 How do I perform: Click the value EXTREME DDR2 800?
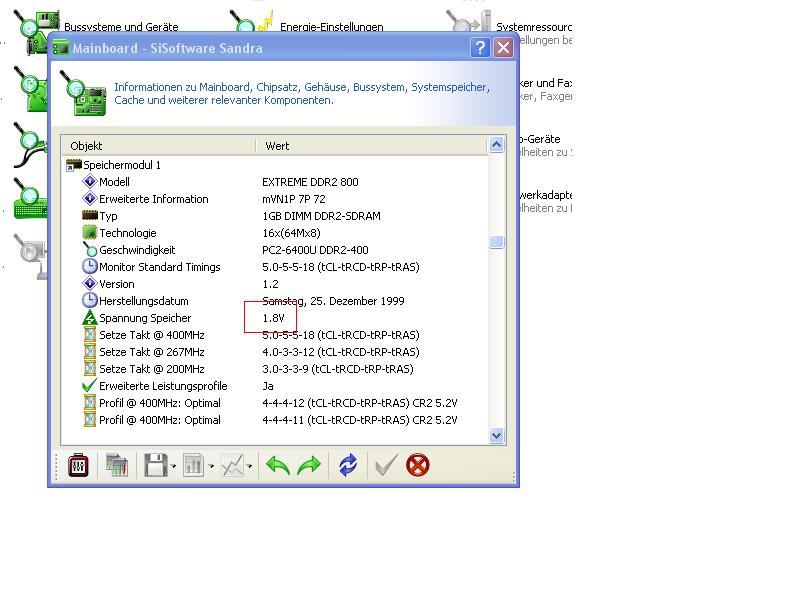[x=310, y=182]
